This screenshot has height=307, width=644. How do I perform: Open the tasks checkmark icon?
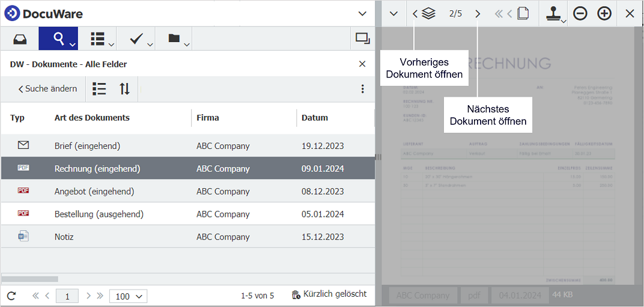(137, 39)
